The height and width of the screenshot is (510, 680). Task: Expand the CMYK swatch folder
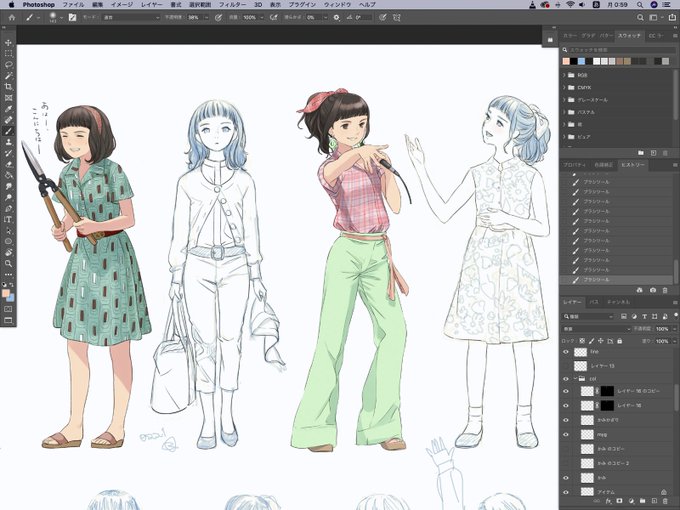(565, 87)
